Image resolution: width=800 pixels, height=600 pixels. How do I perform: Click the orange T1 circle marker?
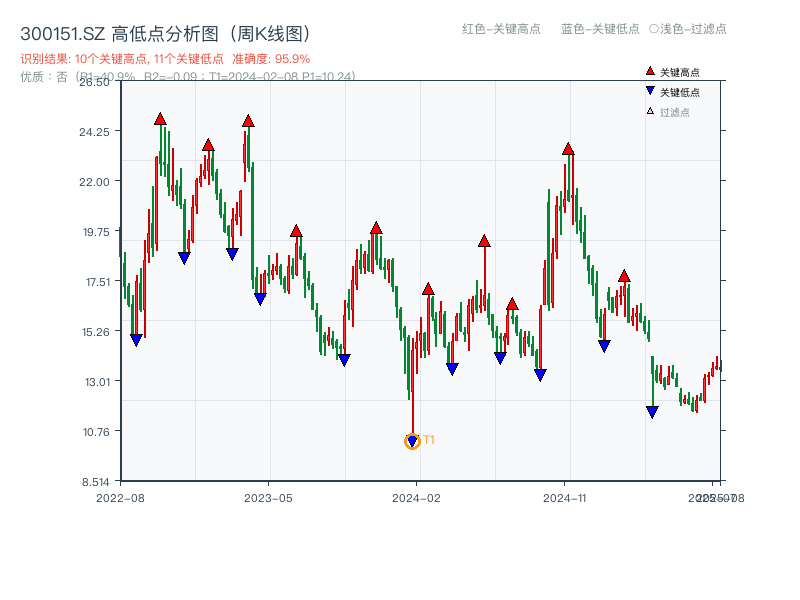tap(413, 441)
